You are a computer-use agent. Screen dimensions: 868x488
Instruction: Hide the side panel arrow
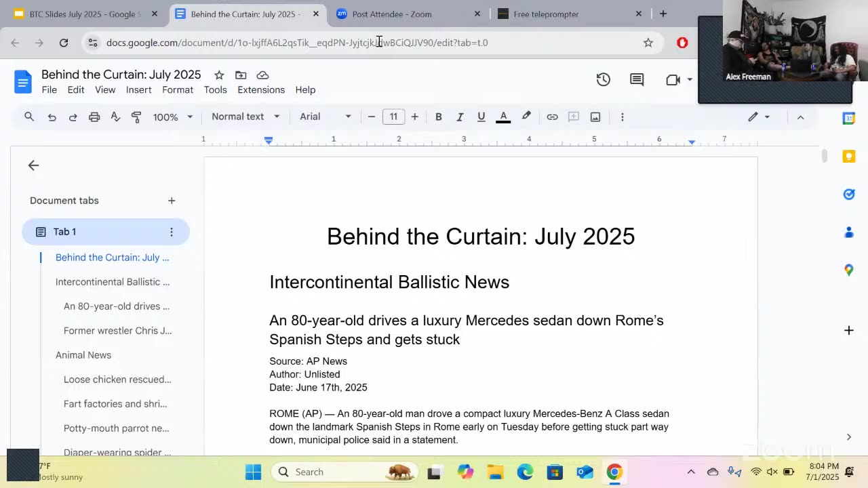848,437
